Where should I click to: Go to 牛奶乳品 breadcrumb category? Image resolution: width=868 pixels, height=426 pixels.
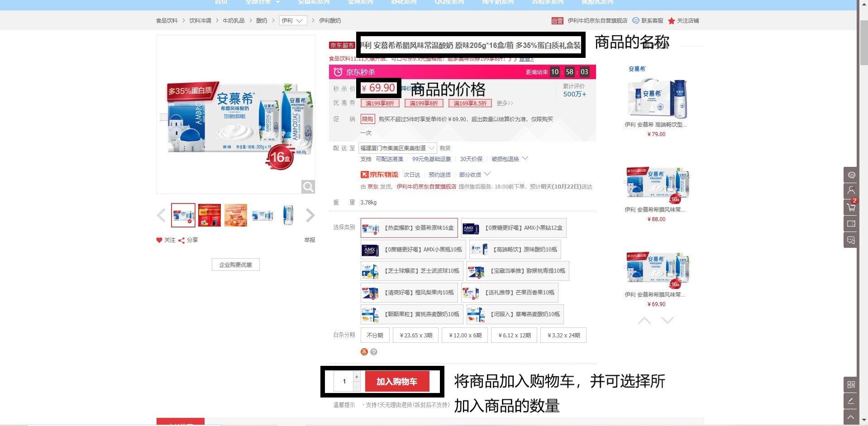click(234, 21)
